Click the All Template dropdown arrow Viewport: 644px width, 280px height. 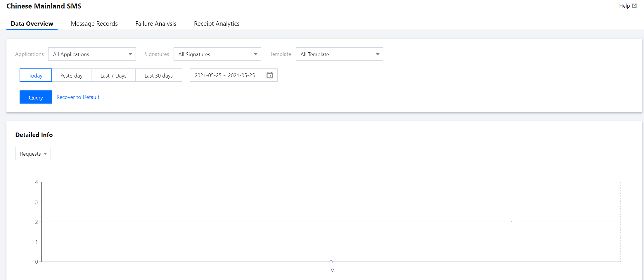[x=378, y=54]
